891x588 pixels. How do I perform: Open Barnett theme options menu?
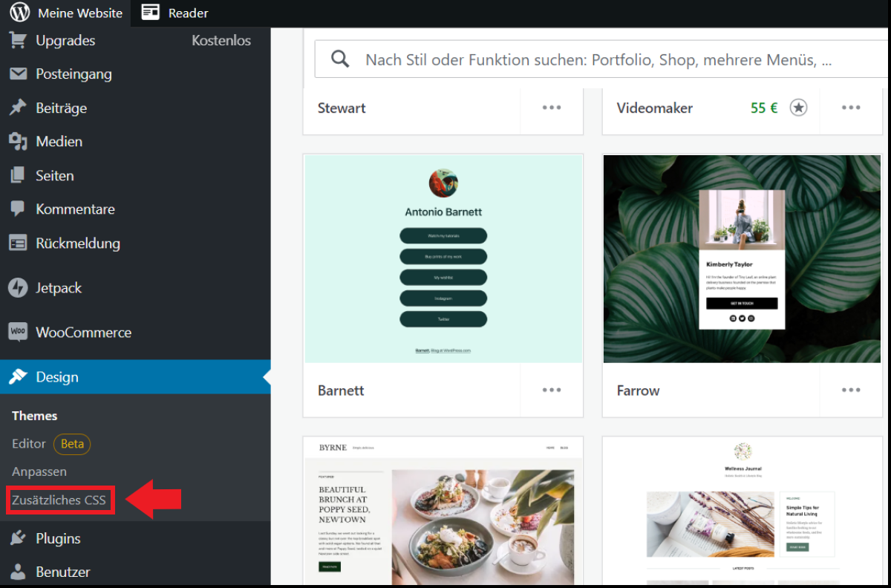click(x=552, y=391)
